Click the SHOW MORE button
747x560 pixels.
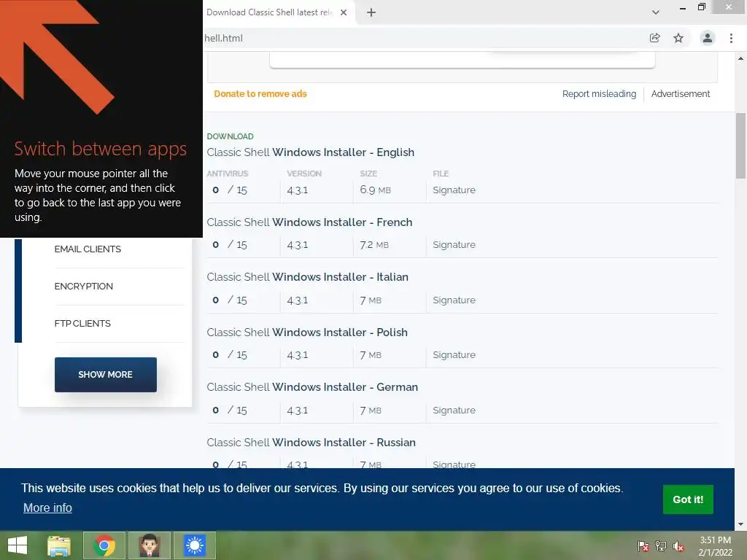pos(106,375)
